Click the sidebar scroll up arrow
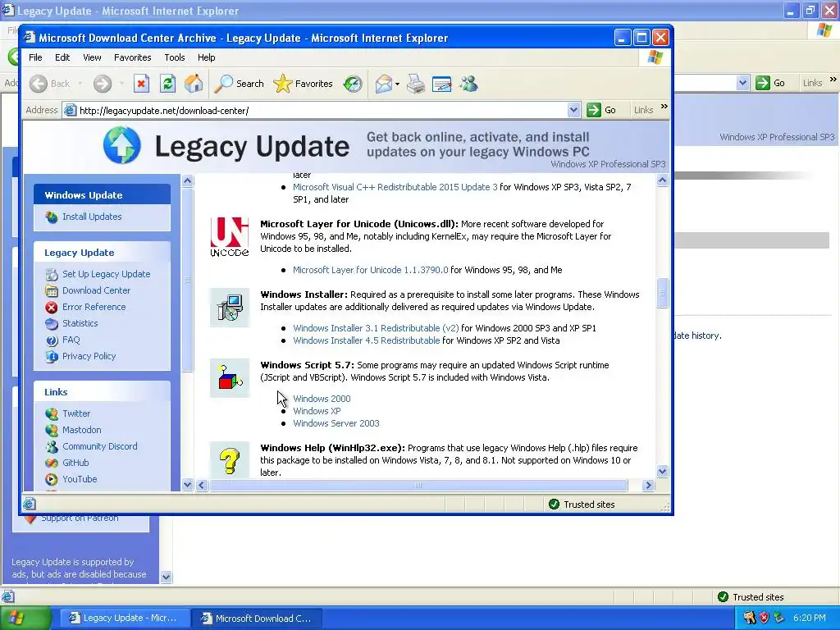The width and height of the screenshot is (840, 630). [188, 180]
